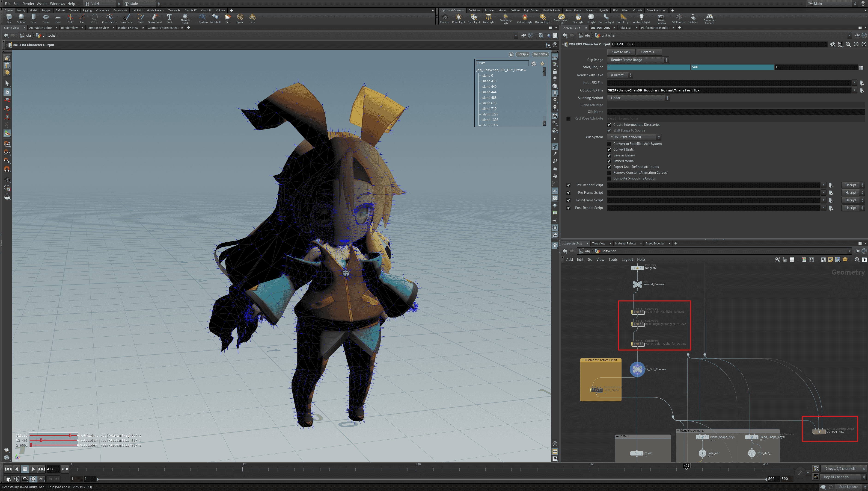Image resolution: width=868 pixels, height=491 pixels.
Task: Add a Camera from the shelf
Action: point(444,18)
